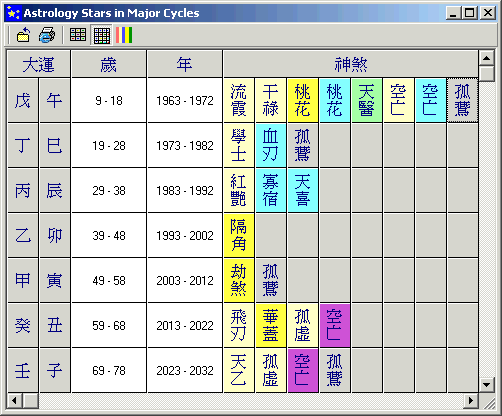Click the export folder icon in toolbar
The width and height of the screenshot is (502, 416).
(23, 35)
